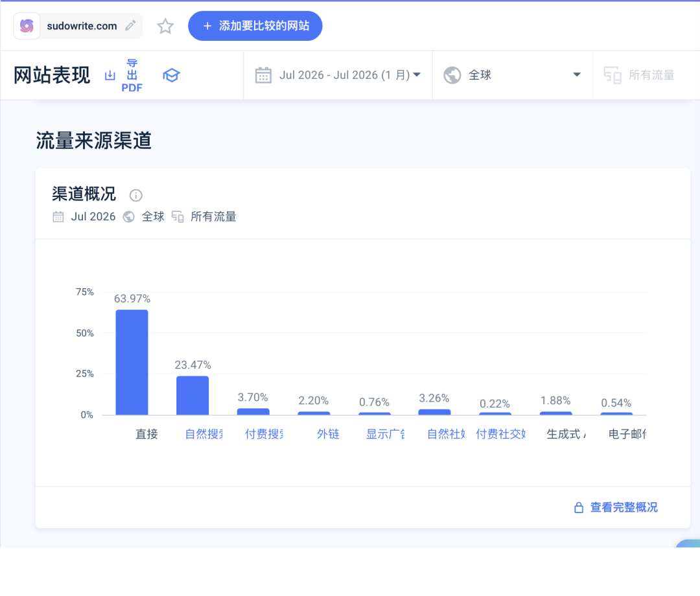Open the 全球 region dropdown
This screenshot has height=596, width=700.
coord(513,75)
